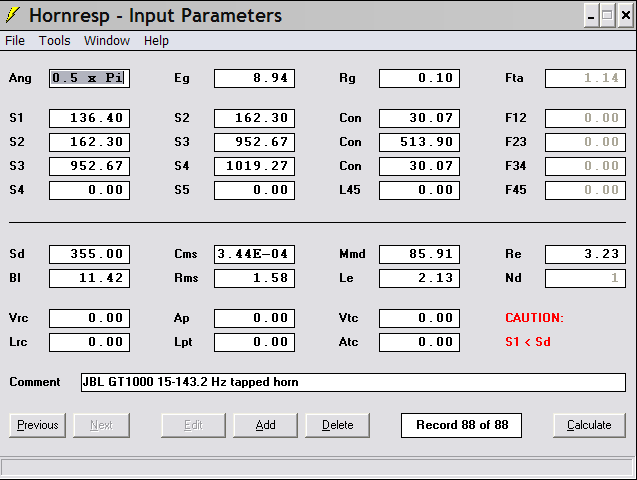The height and width of the screenshot is (480, 637).
Task: Click the S5 field with 0.00
Action: tap(254, 190)
